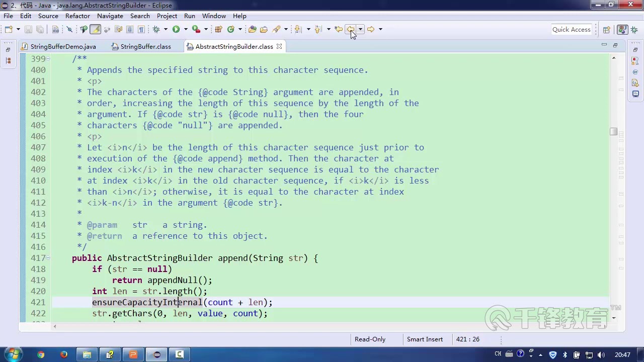Minimize the editor area
This screenshot has height=362, width=644.
[604, 45]
